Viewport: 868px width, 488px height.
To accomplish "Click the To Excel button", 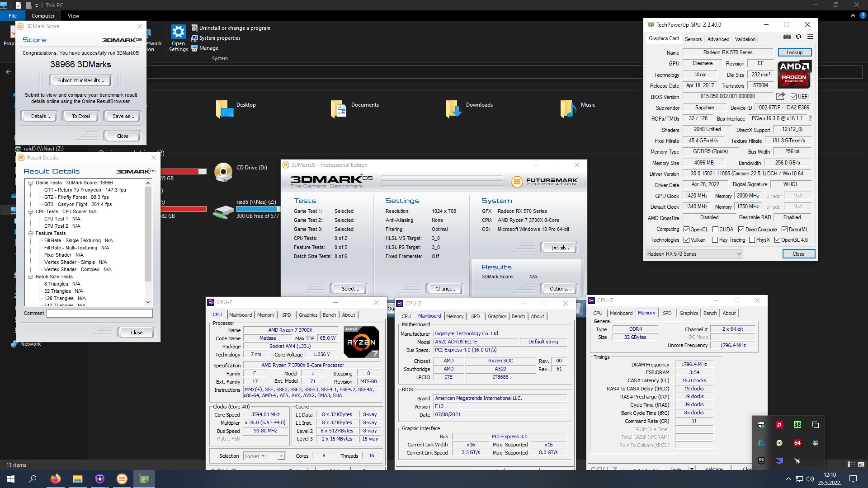I will (x=81, y=116).
